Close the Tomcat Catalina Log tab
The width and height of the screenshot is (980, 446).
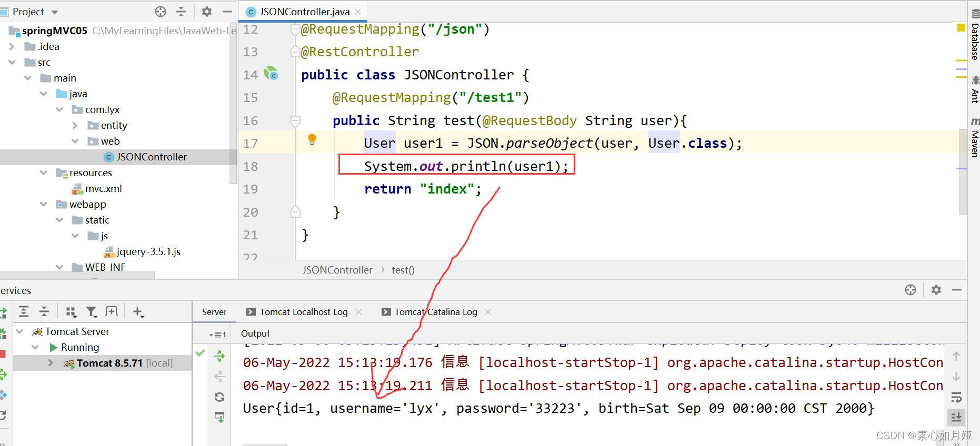click(x=488, y=312)
